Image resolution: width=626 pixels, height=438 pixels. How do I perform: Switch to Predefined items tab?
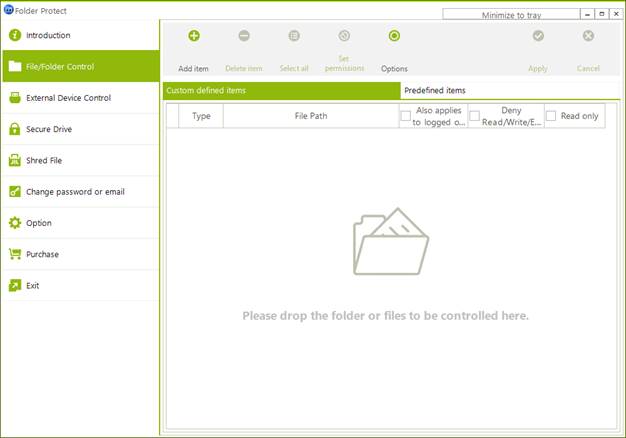510,91
